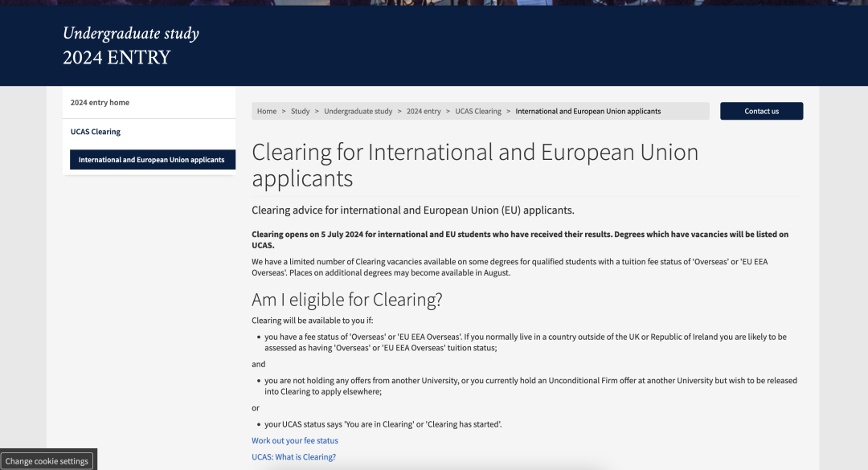
Task: Open 2024 entry home in the sidebar
Action: coord(100,103)
